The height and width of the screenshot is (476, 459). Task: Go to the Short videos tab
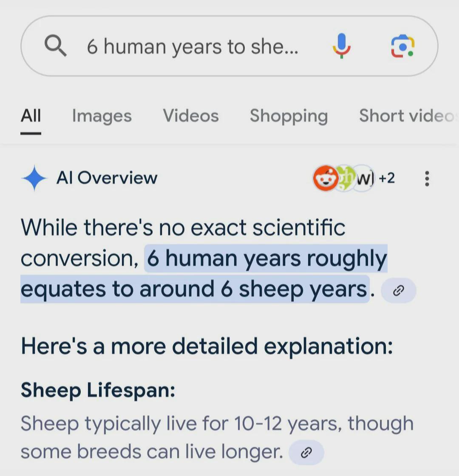tap(408, 116)
